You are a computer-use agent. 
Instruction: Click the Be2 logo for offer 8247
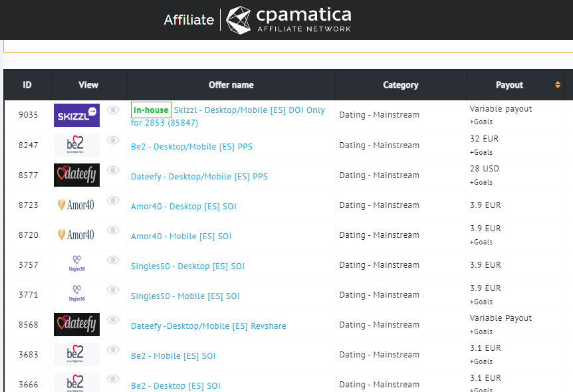76,146
